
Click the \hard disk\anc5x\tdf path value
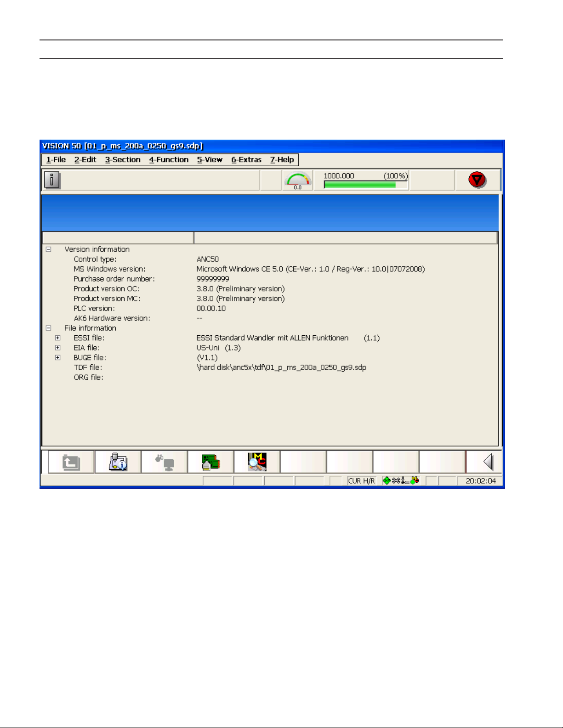pos(281,367)
